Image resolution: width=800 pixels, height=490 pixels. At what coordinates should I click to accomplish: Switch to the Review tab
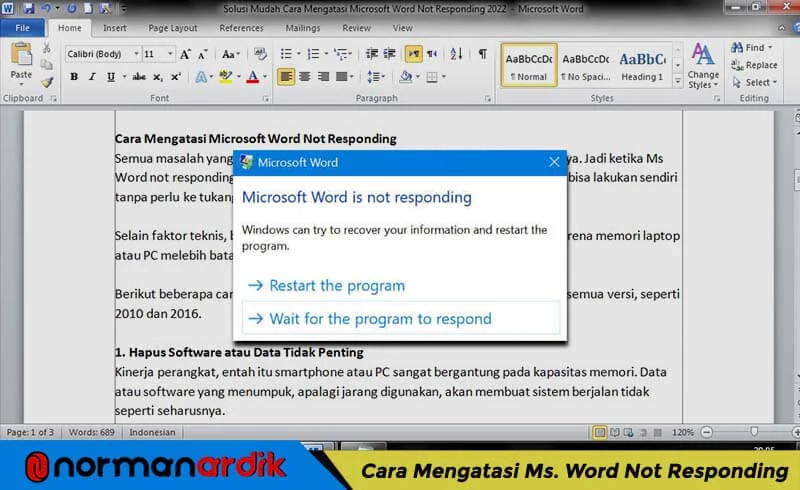click(356, 28)
